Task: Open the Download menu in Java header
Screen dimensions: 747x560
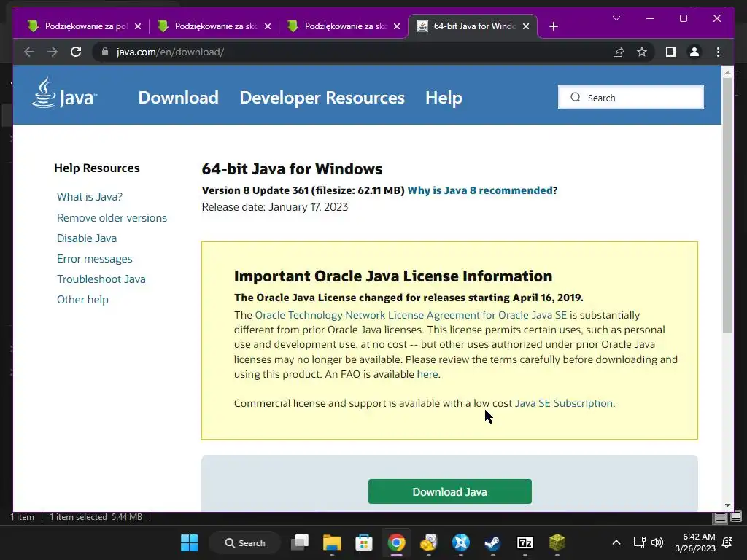Action: click(178, 98)
